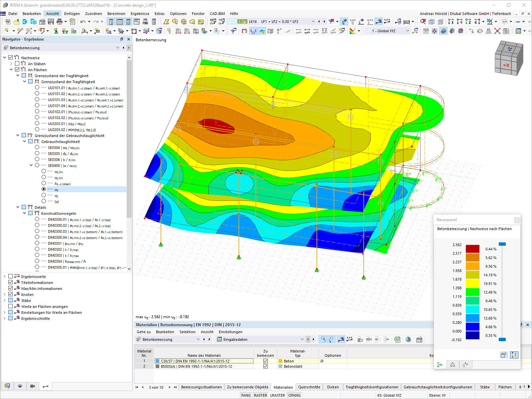Select the uy radio button under SE0400
The width and height of the screenshot is (532, 399).
coord(44,195)
